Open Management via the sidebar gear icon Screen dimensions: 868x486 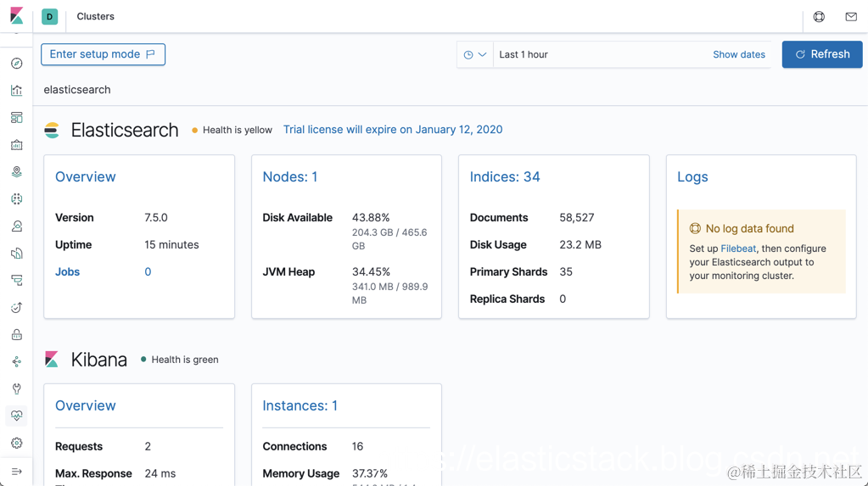tap(17, 443)
